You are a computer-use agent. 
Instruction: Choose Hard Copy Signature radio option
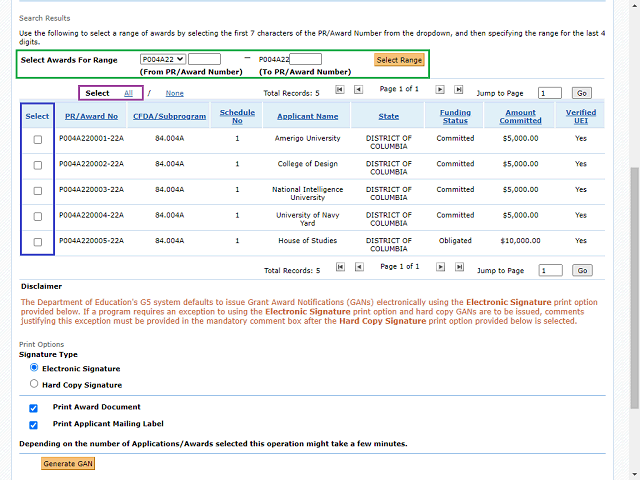34,384
